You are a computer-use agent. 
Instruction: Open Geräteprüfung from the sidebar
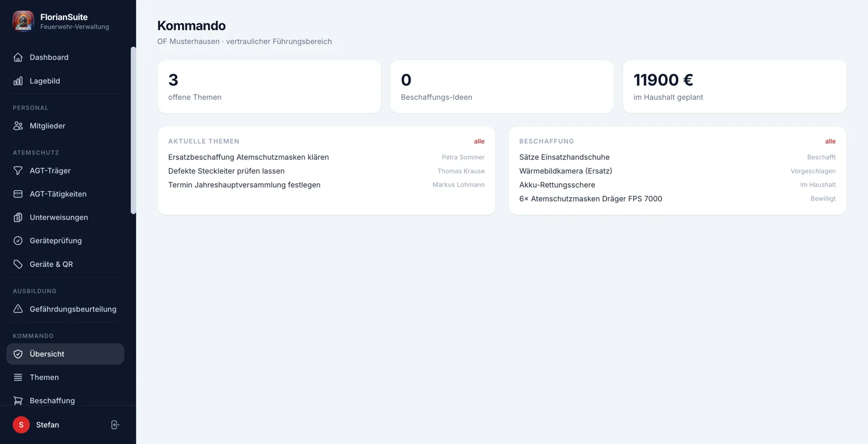coord(65,241)
